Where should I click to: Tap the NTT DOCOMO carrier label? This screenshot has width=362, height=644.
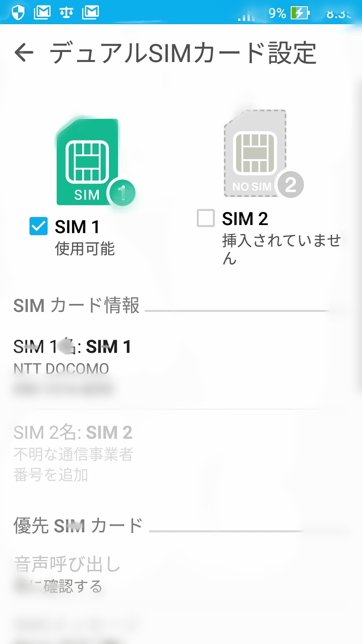[61, 369]
